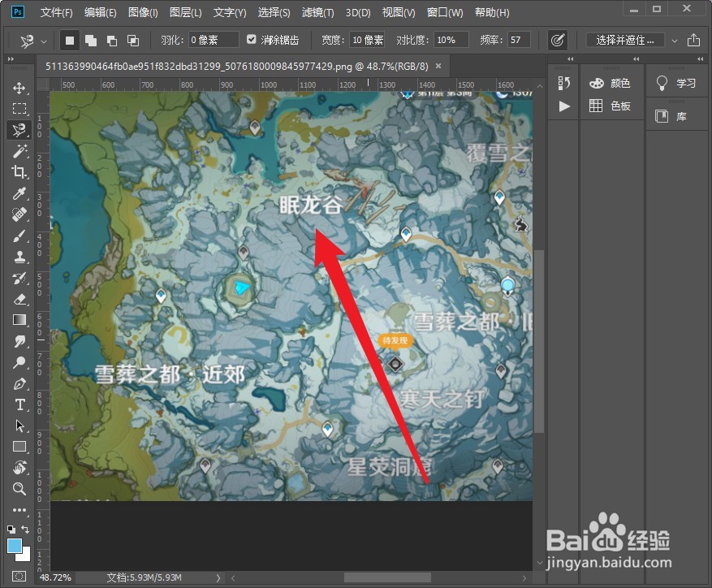Open the 窗口(W) menu
The height and width of the screenshot is (588, 712).
(x=445, y=12)
